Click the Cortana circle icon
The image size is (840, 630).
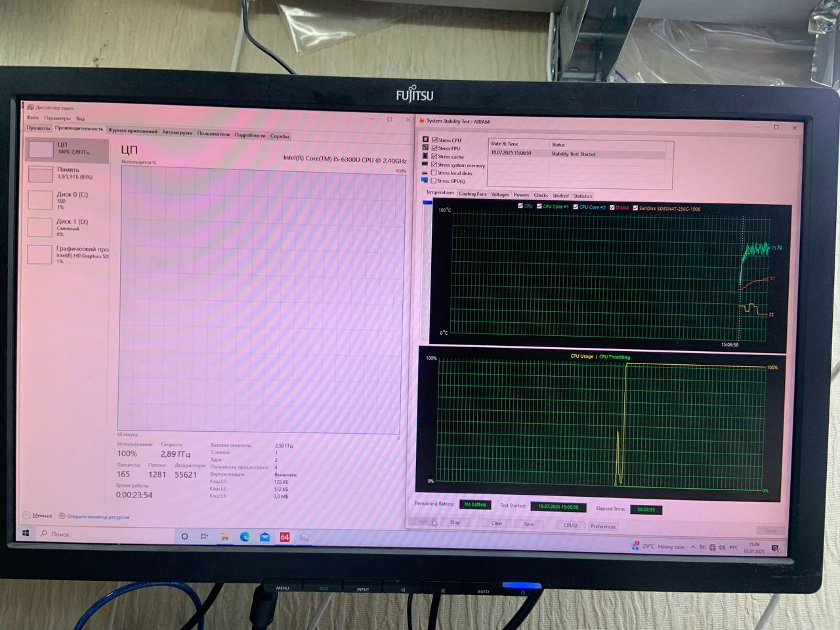tap(184, 536)
